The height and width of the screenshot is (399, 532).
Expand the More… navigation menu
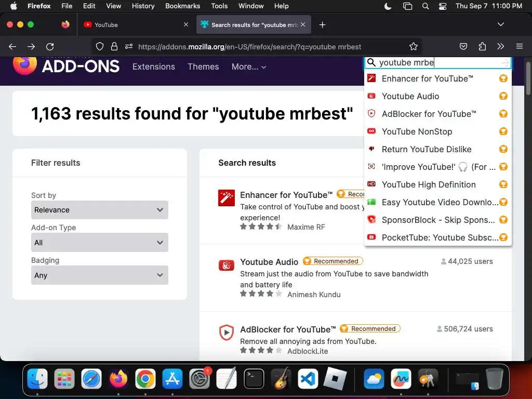[249, 67]
